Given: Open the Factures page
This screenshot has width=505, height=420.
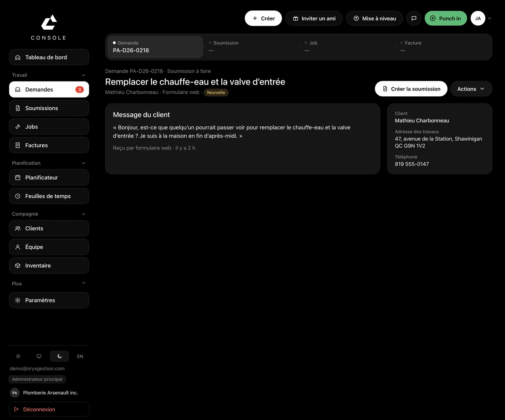Looking at the screenshot, I should (x=49, y=145).
